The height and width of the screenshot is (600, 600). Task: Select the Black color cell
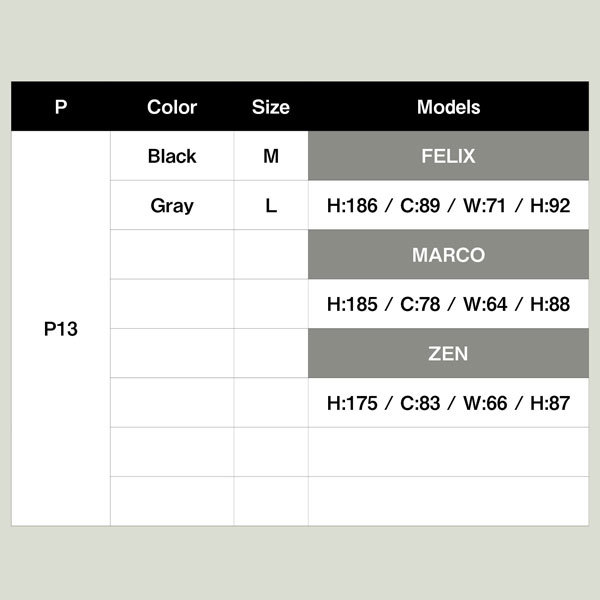tap(172, 156)
